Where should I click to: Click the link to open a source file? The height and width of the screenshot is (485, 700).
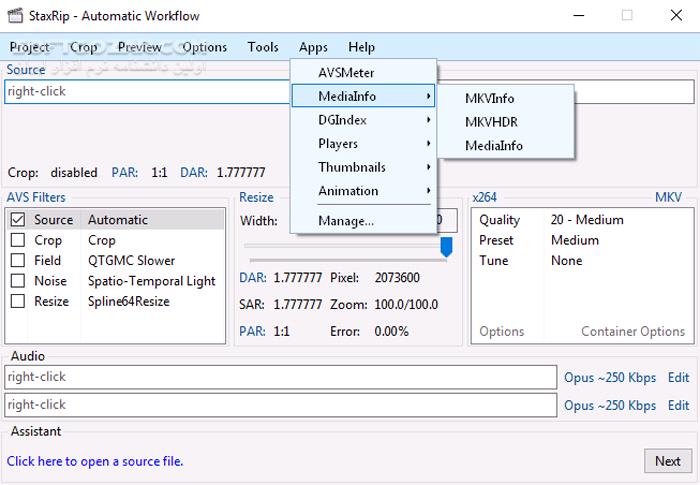pos(95,461)
